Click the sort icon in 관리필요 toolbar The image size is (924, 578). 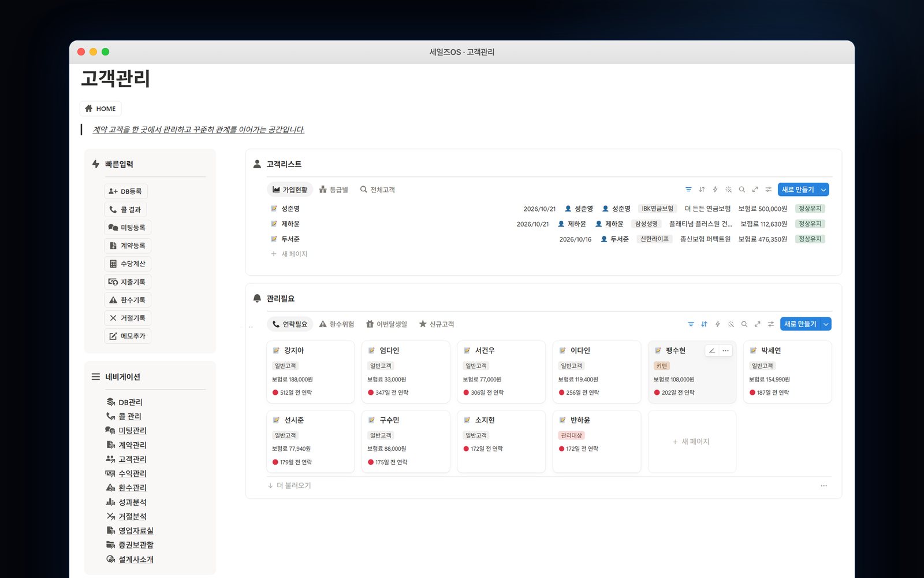704,324
